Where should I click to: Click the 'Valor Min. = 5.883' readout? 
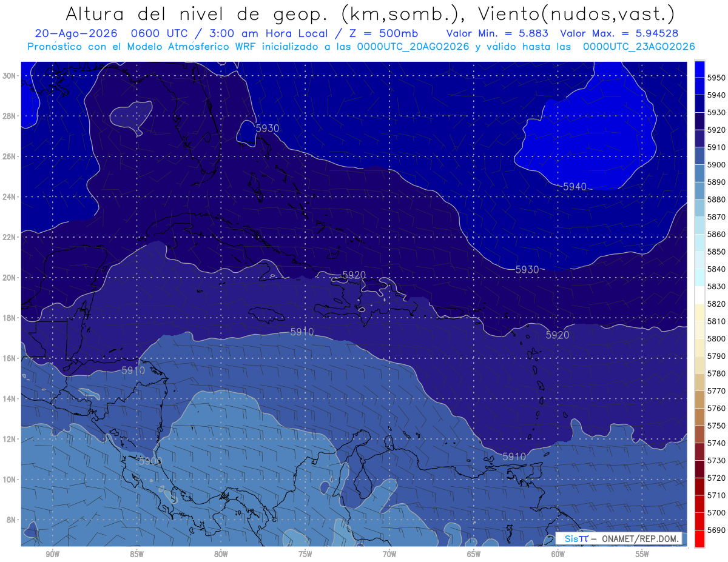click(497, 33)
